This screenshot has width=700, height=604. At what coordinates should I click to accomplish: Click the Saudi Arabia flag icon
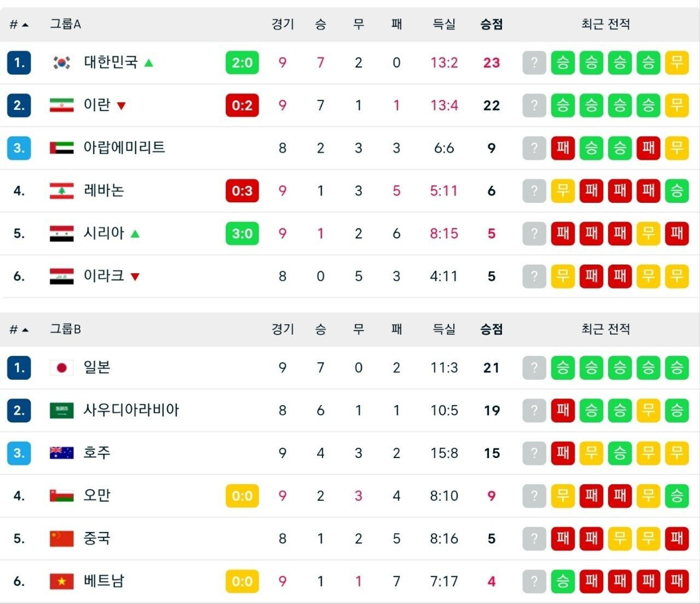61,411
